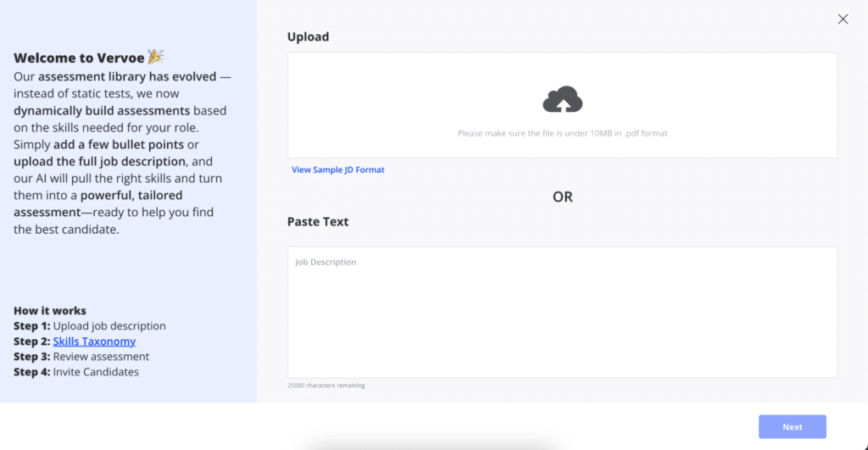Click 'Step 3: Review assessment' text
Viewport: 868px width, 450px height.
click(81, 357)
